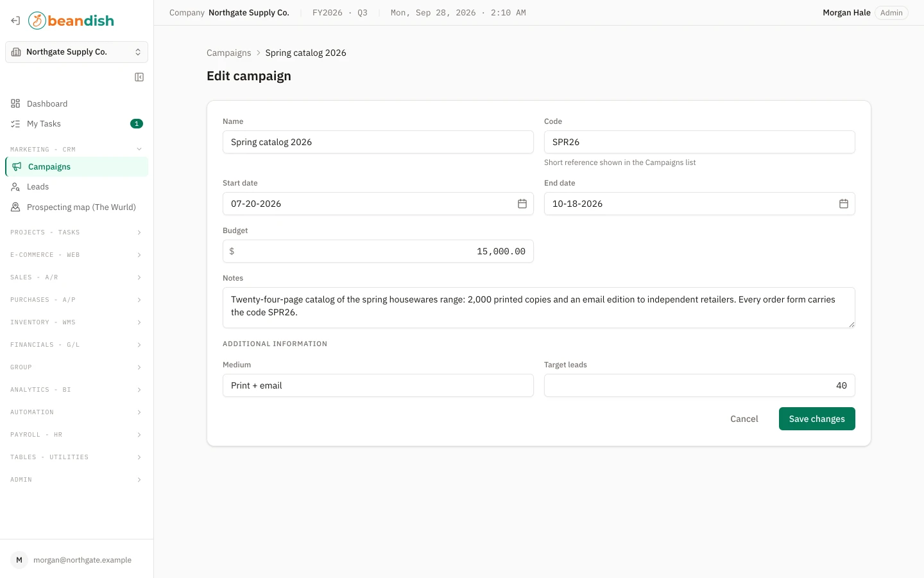Expand the Sales - A/R section
Screen dimensions: 924x578
[x=76, y=277]
